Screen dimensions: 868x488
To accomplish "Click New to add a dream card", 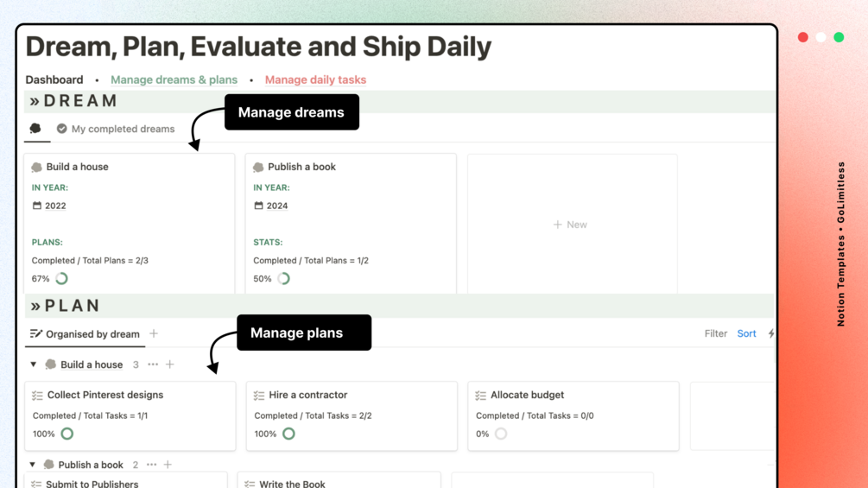I will [x=570, y=225].
